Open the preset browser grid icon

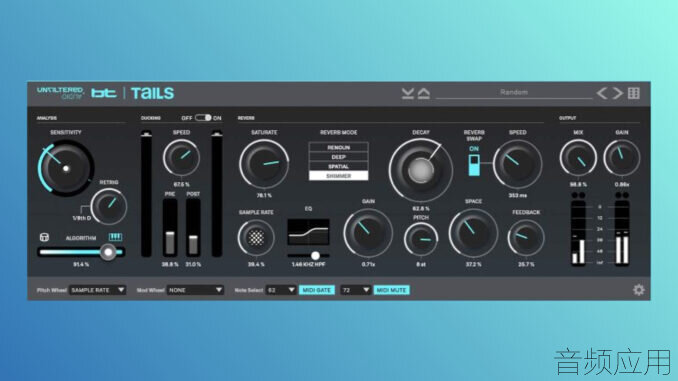pos(633,93)
